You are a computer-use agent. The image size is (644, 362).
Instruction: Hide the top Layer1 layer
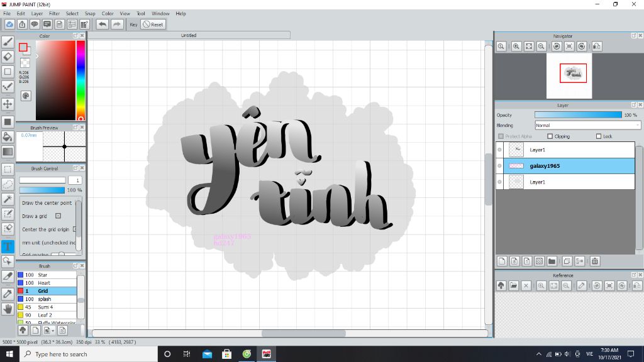(499, 150)
